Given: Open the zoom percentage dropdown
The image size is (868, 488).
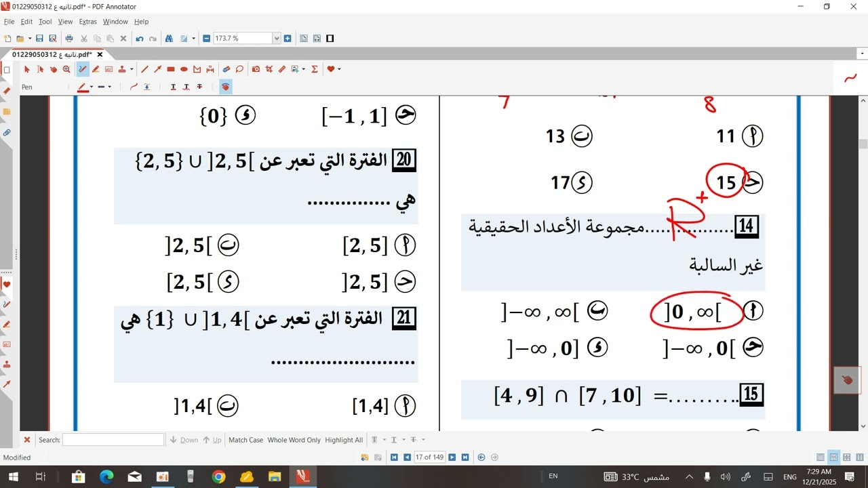Looking at the screenshot, I should (276, 39).
